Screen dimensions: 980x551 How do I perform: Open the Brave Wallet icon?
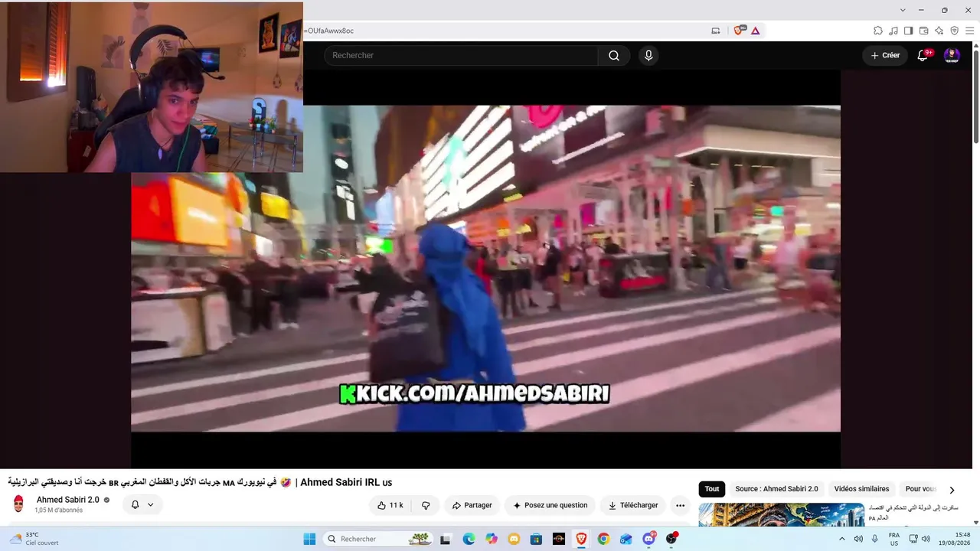point(924,31)
